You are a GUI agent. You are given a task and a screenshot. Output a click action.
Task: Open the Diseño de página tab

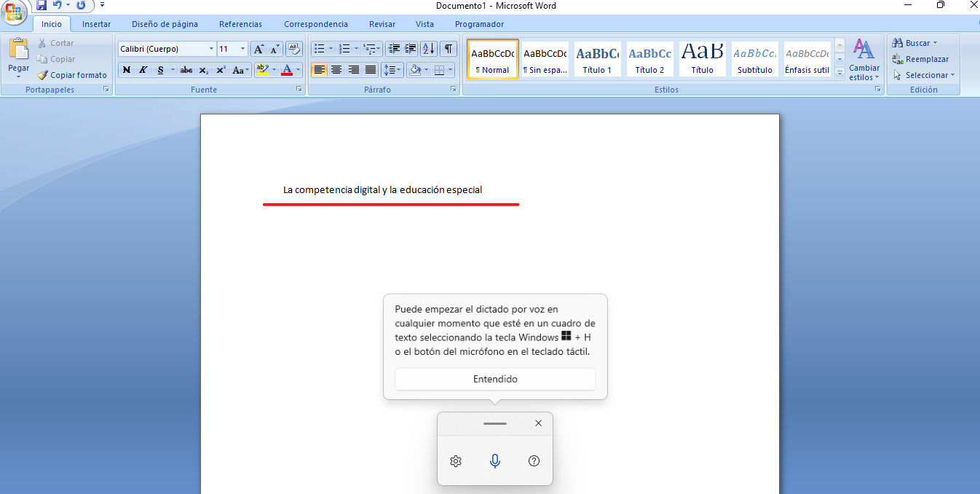coord(165,24)
